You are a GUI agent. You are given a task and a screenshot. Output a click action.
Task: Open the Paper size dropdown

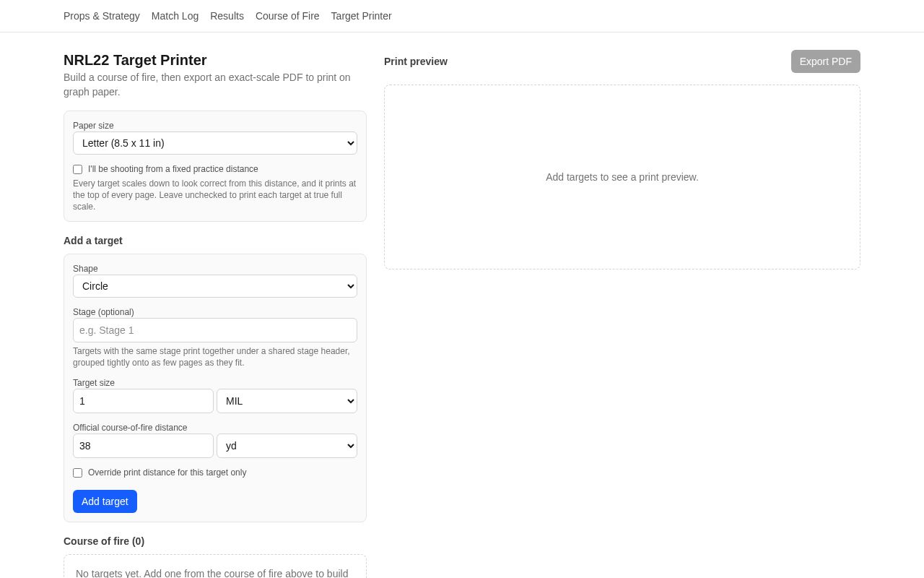(x=215, y=143)
